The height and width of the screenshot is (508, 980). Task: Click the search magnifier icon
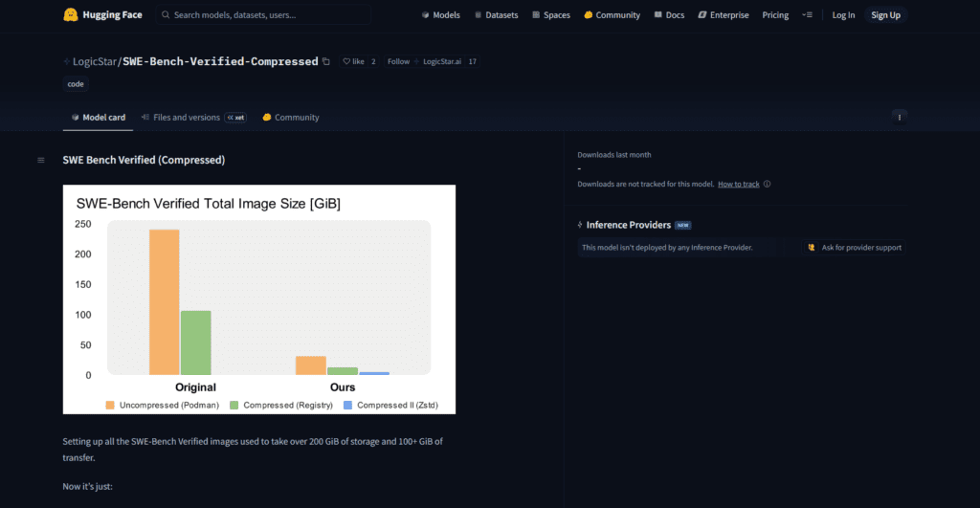[x=166, y=14]
